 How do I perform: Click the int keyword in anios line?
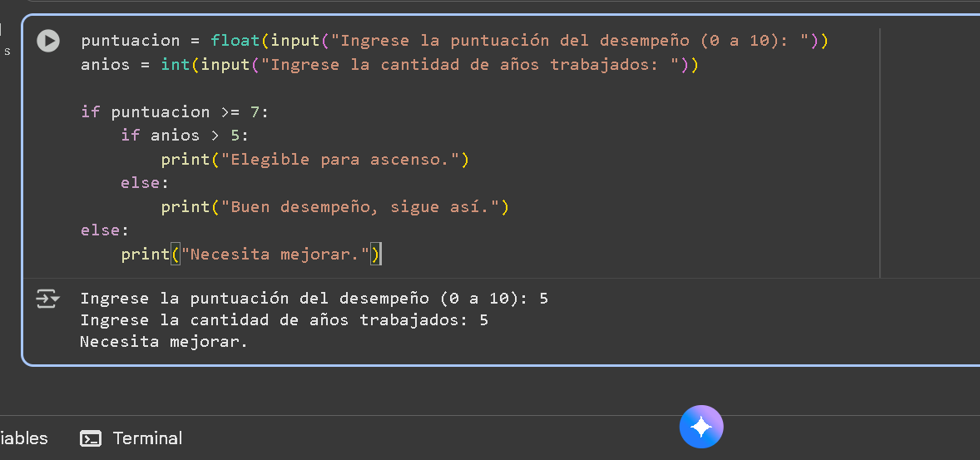(176, 65)
